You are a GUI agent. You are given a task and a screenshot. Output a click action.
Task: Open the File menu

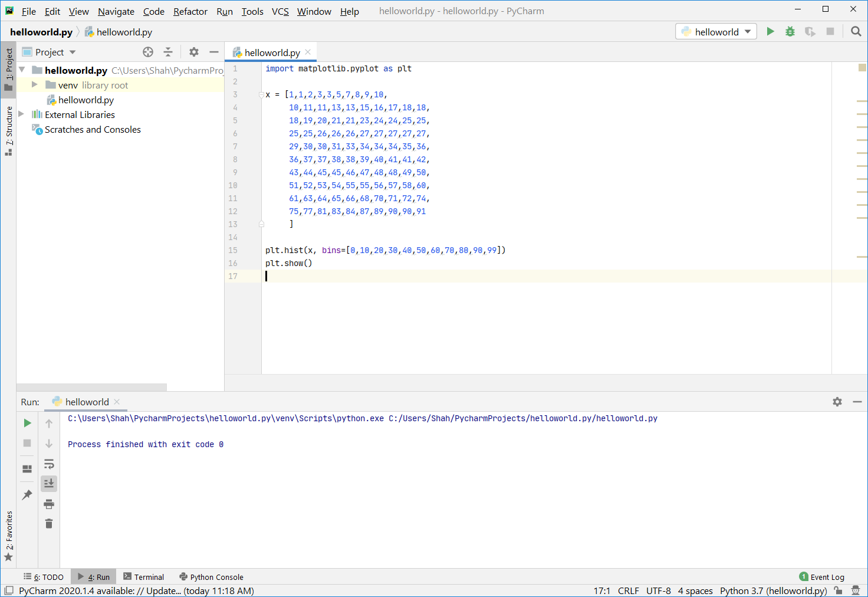pyautogui.click(x=29, y=11)
